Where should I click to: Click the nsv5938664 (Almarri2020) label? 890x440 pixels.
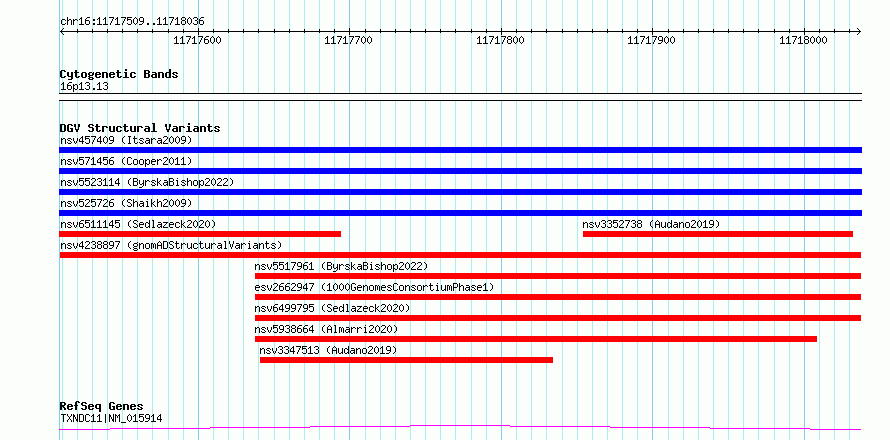click(x=326, y=329)
